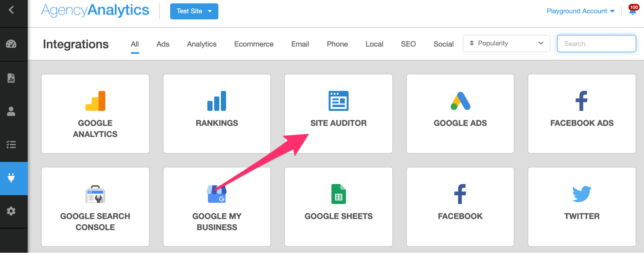Open the GOOGLE ADS card label
The image size is (644, 253).
point(460,123)
